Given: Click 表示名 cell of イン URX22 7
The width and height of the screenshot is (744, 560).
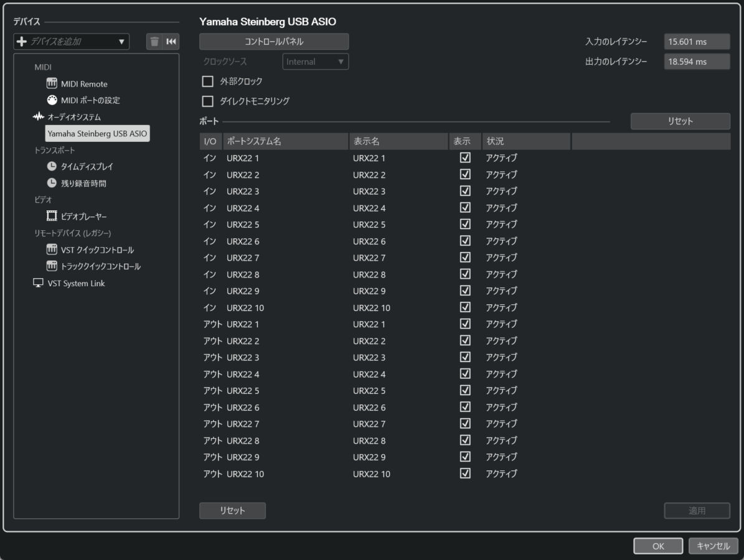Looking at the screenshot, I should (x=369, y=258).
